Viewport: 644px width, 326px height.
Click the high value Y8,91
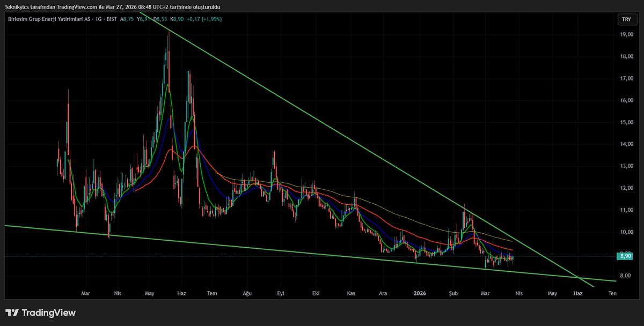click(x=144, y=19)
